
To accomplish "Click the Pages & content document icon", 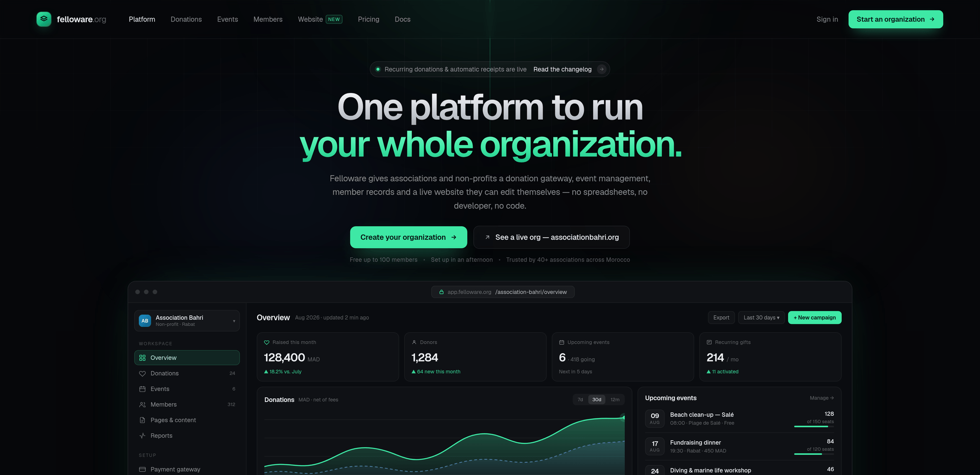I will click(x=142, y=420).
